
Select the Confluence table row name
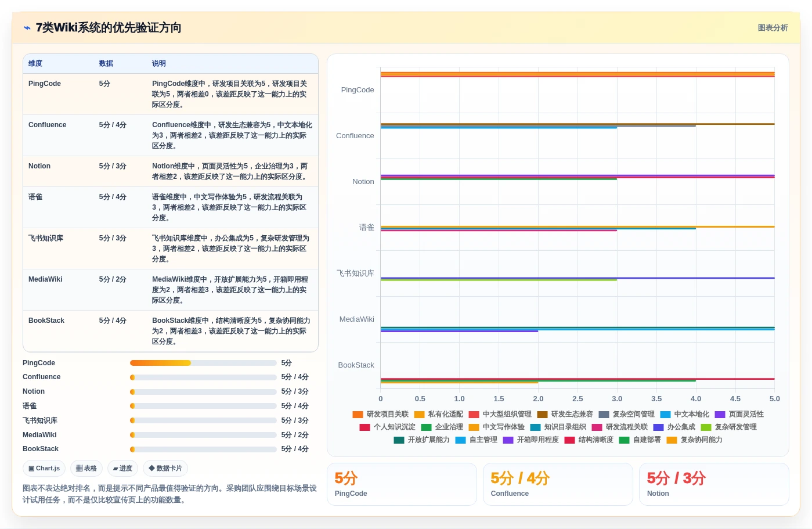tap(48, 125)
